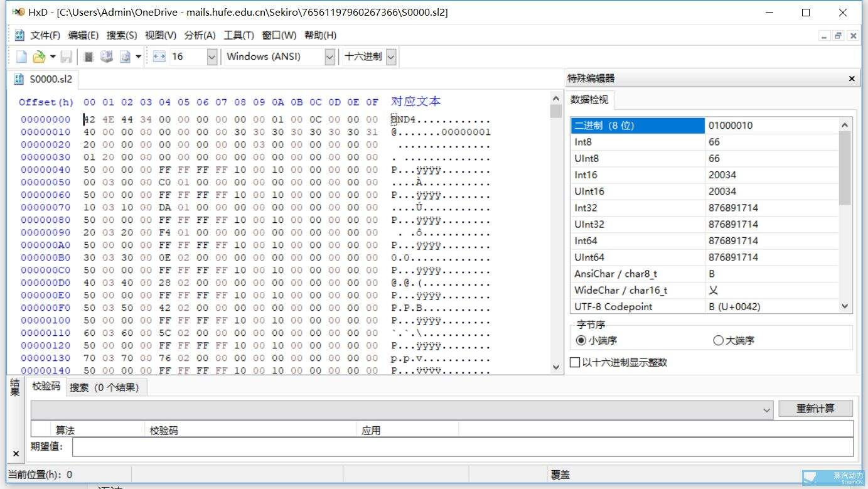Open the 文件(F) menu
This screenshot has height=489, width=868.
45,35
